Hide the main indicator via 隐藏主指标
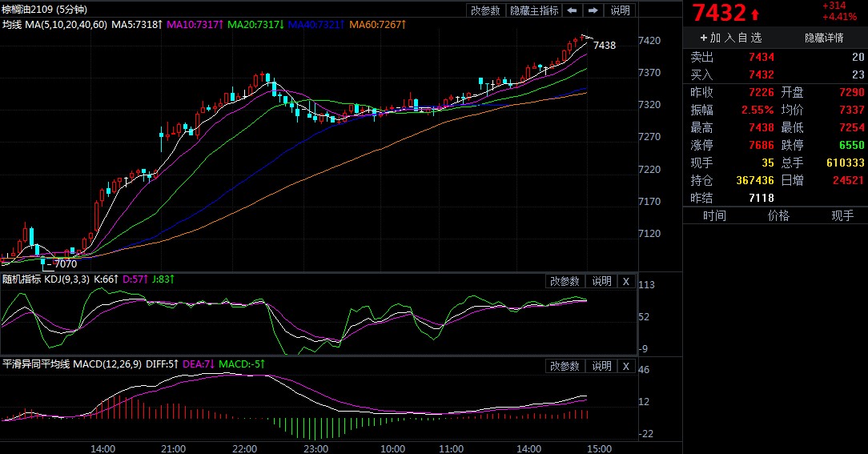Image resolution: width=868 pixels, height=454 pixels. [x=534, y=10]
